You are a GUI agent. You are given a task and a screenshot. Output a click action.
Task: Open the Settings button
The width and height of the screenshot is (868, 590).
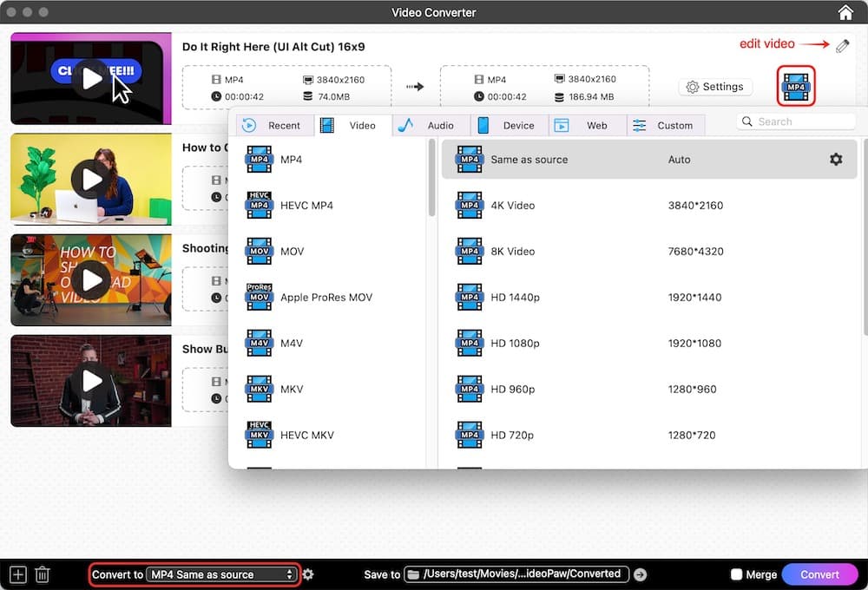pos(715,87)
